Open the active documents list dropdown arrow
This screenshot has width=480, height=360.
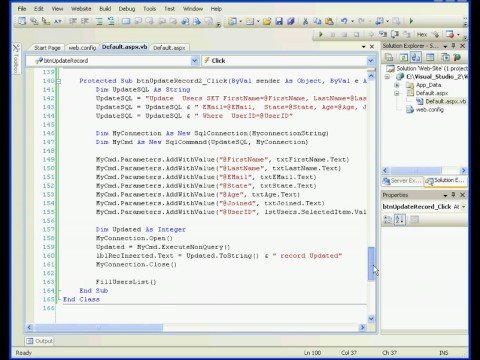tap(364, 47)
